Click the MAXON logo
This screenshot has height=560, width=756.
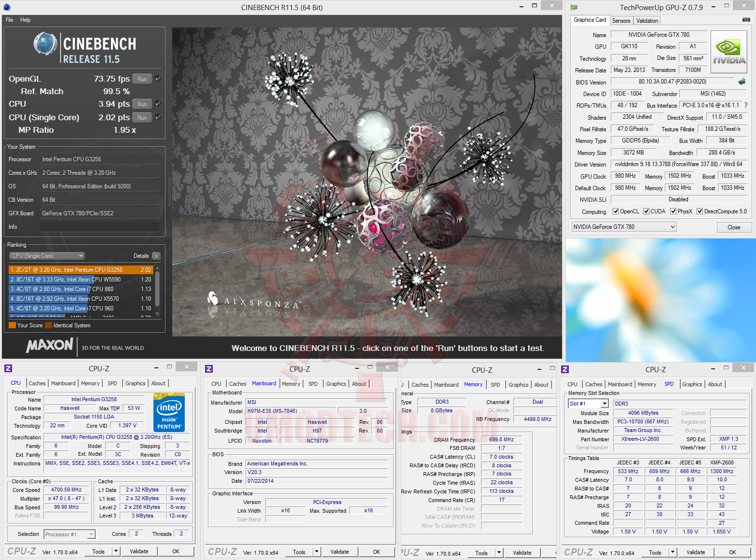50,345
